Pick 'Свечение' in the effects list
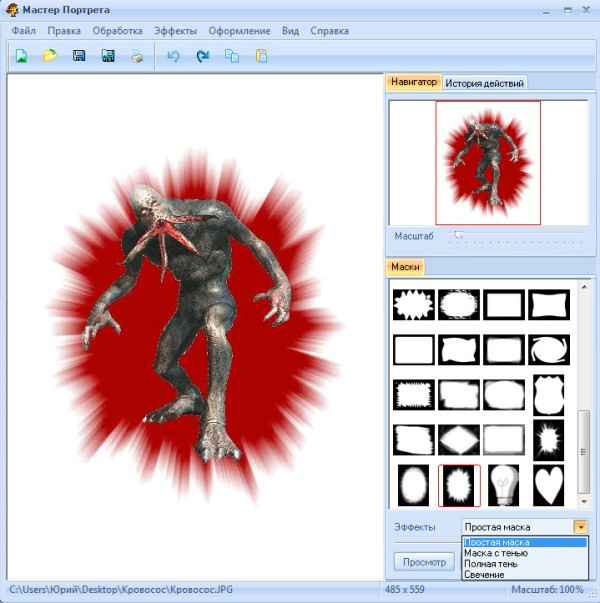 pyautogui.click(x=485, y=575)
